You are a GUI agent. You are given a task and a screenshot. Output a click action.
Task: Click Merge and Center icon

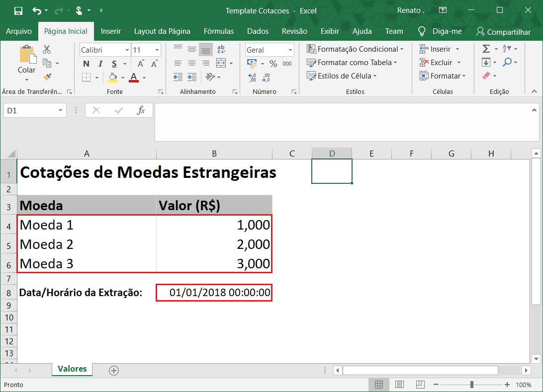221,63
